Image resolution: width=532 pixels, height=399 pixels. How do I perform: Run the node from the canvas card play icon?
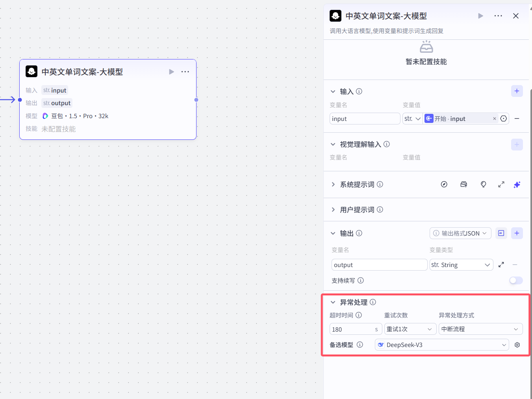pyautogui.click(x=171, y=72)
